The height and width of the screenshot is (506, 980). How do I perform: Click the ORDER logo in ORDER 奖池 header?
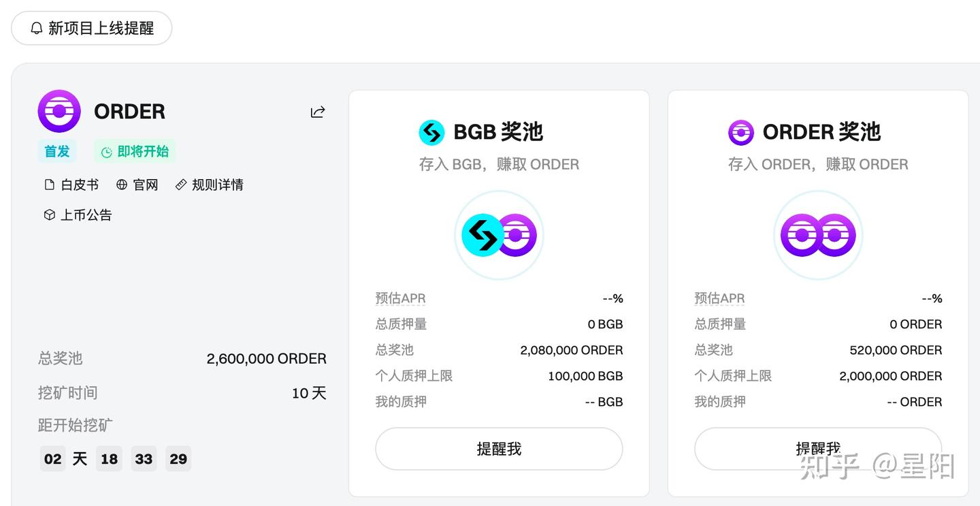[x=740, y=132]
